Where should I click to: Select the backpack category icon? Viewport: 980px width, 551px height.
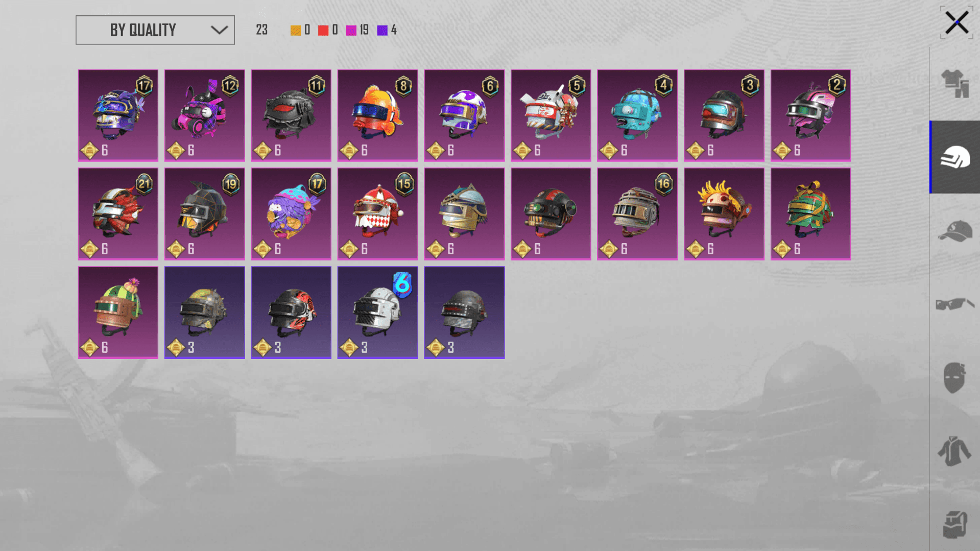pos(955,524)
